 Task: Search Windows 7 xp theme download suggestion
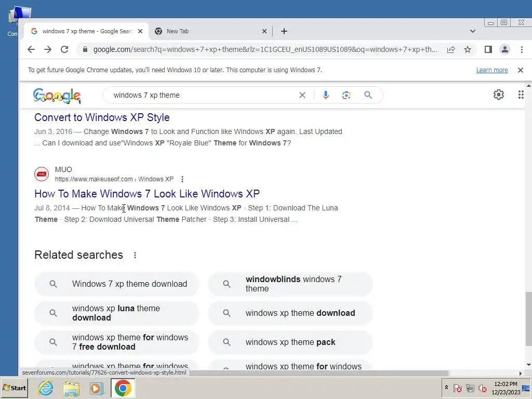click(117, 284)
